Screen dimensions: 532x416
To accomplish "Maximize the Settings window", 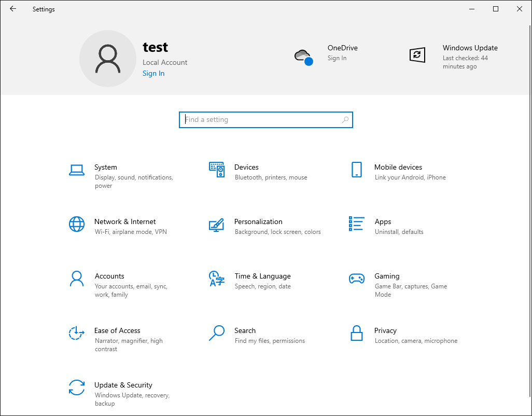I will [496, 9].
